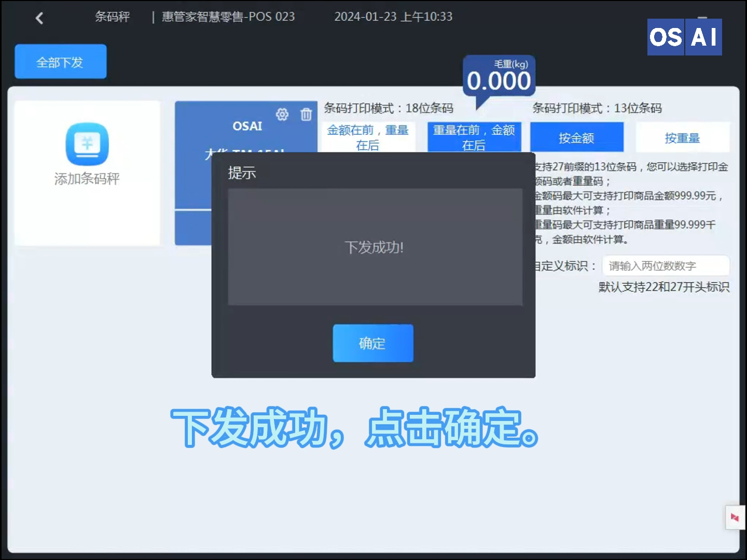Image resolution: width=747 pixels, height=560 pixels.
Task: Click the 添加条码秤 label
Action: (x=87, y=179)
